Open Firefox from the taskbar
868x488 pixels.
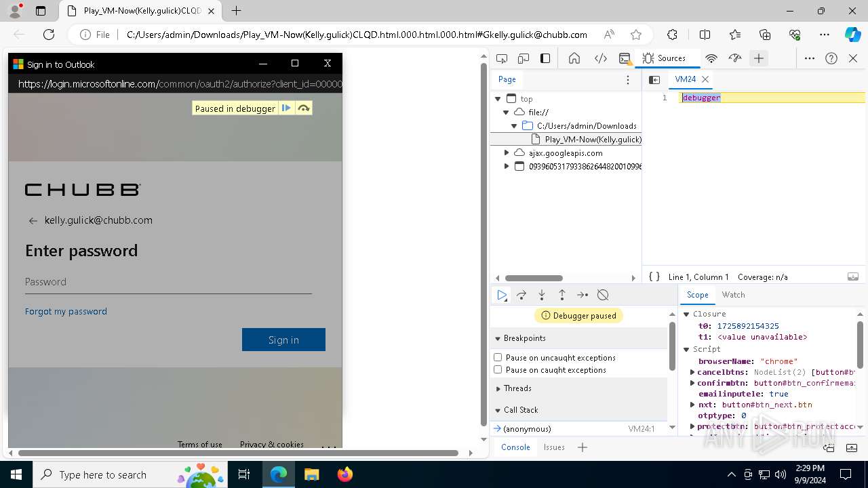[344, 474]
